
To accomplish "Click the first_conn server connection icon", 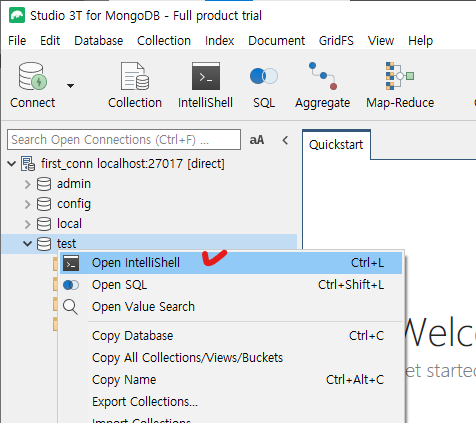I will pos(28,164).
